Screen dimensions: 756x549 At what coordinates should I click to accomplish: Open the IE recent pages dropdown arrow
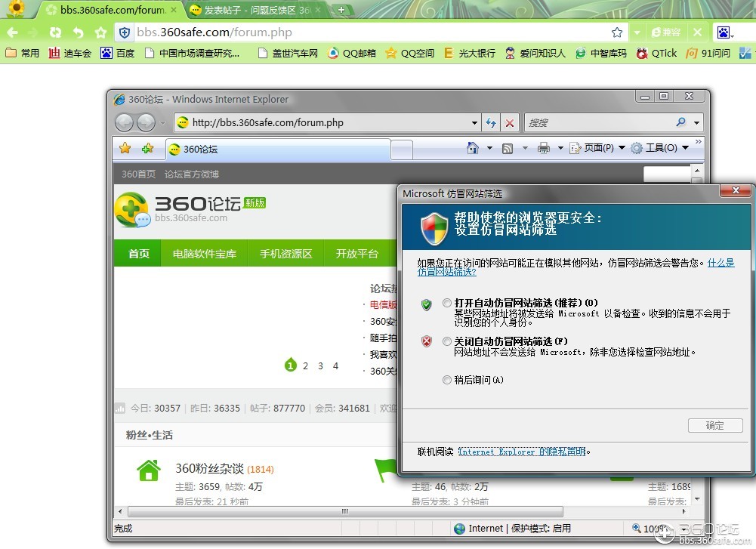coord(162,122)
